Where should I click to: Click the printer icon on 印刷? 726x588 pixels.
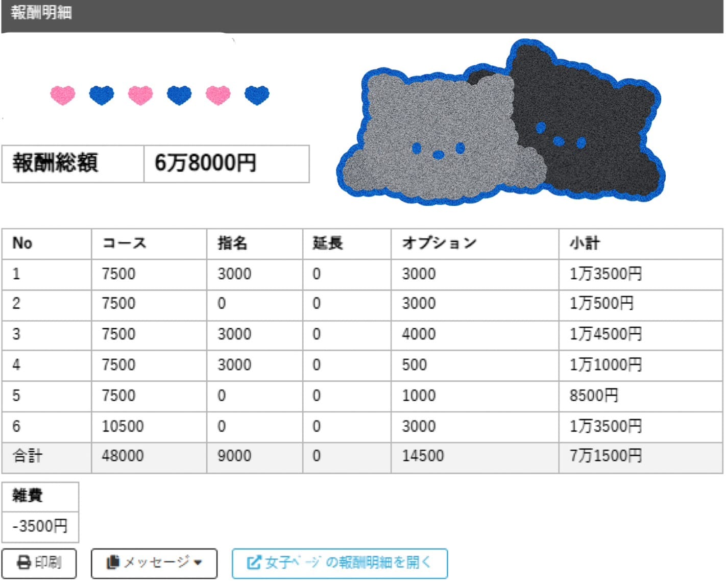pyautogui.click(x=23, y=562)
